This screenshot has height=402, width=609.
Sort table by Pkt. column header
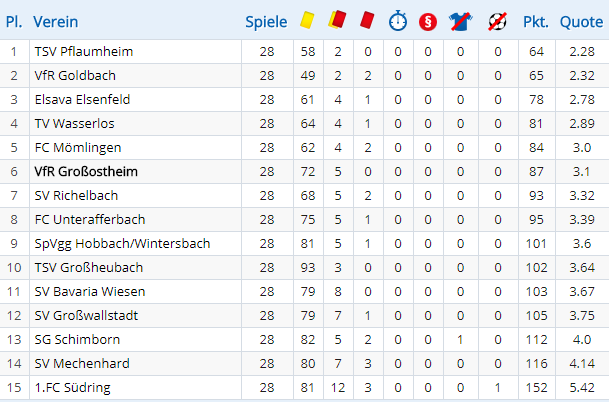pyautogui.click(x=536, y=22)
